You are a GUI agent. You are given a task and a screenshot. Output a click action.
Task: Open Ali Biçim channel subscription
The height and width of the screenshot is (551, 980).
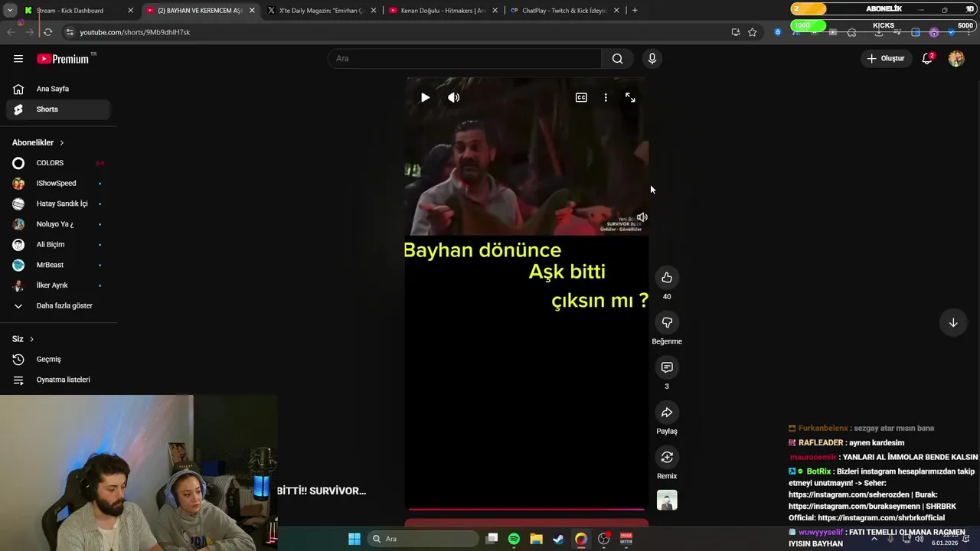(58, 245)
